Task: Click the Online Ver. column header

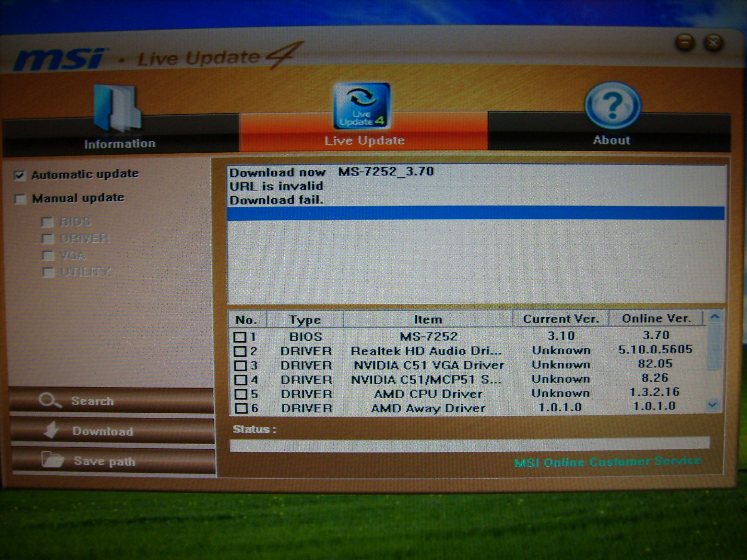Action: 656,318
